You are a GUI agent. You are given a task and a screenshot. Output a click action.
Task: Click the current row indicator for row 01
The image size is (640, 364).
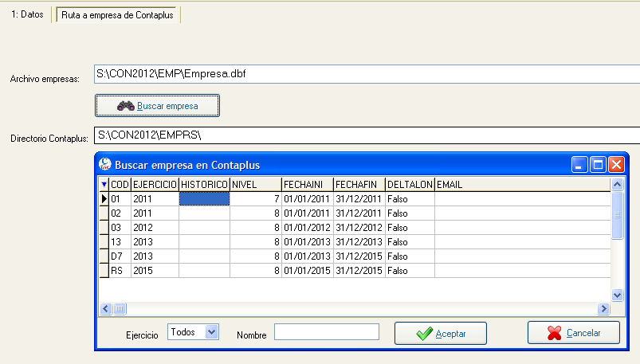(104, 198)
